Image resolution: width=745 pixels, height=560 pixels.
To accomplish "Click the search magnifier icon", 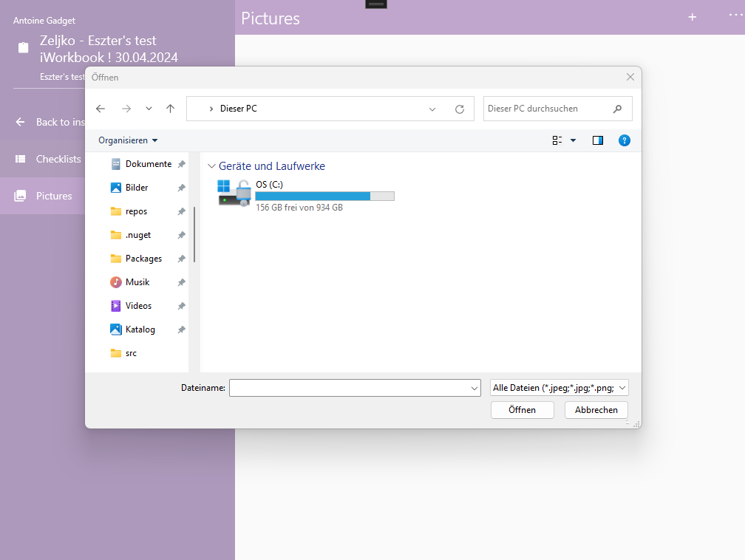I will (617, 109).
